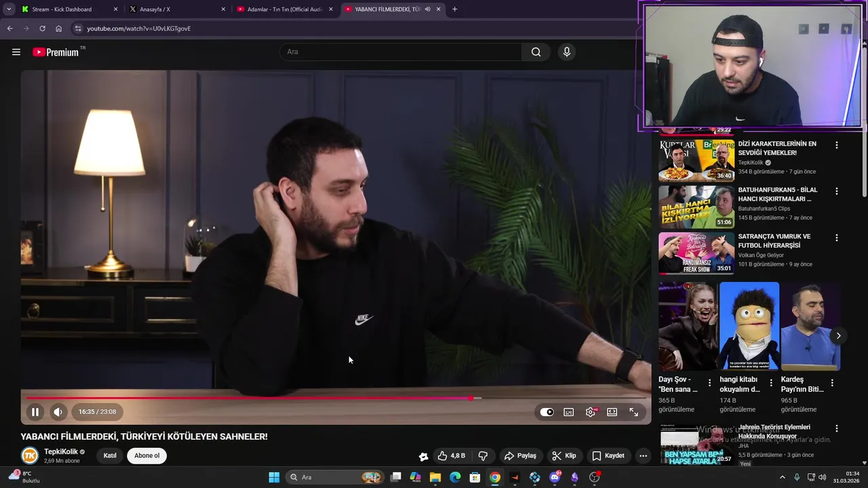The image size is (868, 488).
Task: Click the youtube.com address bar URL
Action: tap(138, 28)
